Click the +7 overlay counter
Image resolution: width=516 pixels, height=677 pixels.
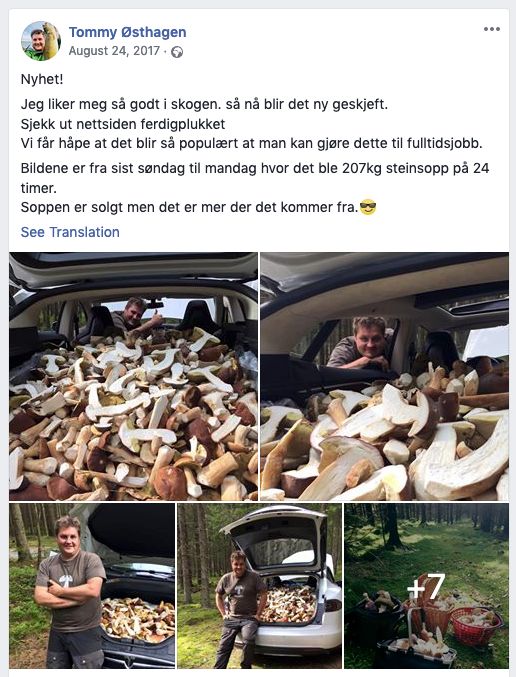coord(426,586)
